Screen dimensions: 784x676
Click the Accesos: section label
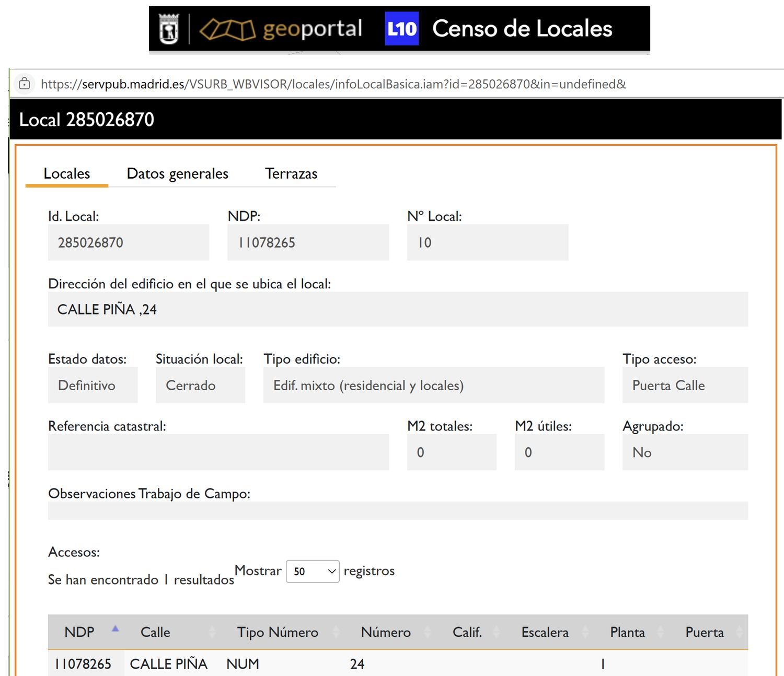pyautogui.click(x=74, y=552)
